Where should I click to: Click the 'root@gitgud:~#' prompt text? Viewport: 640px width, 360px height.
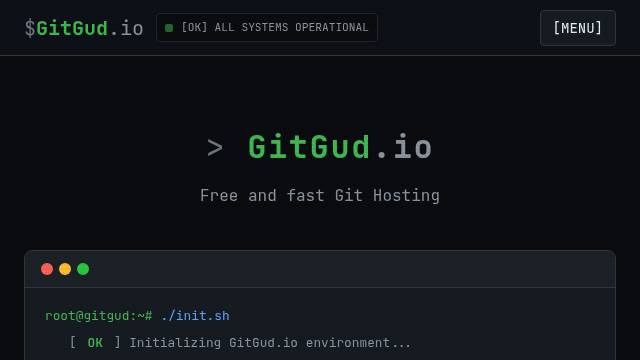pos(98,316)
